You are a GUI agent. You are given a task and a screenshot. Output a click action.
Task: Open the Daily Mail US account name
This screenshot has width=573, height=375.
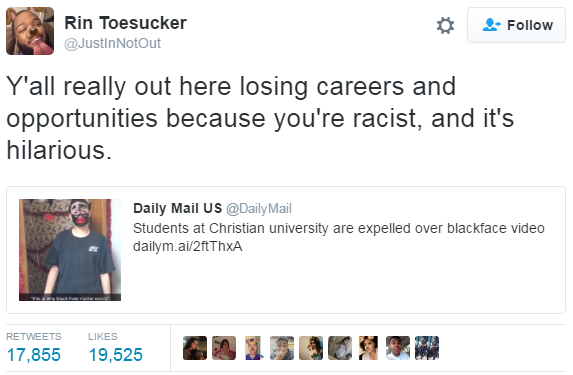click(178, 208)
